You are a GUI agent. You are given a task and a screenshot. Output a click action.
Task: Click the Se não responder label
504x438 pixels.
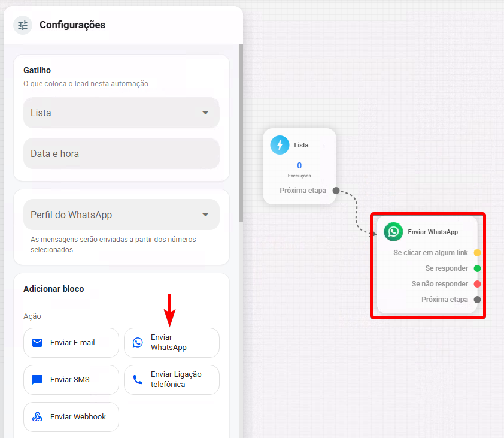tap(440, 284)
